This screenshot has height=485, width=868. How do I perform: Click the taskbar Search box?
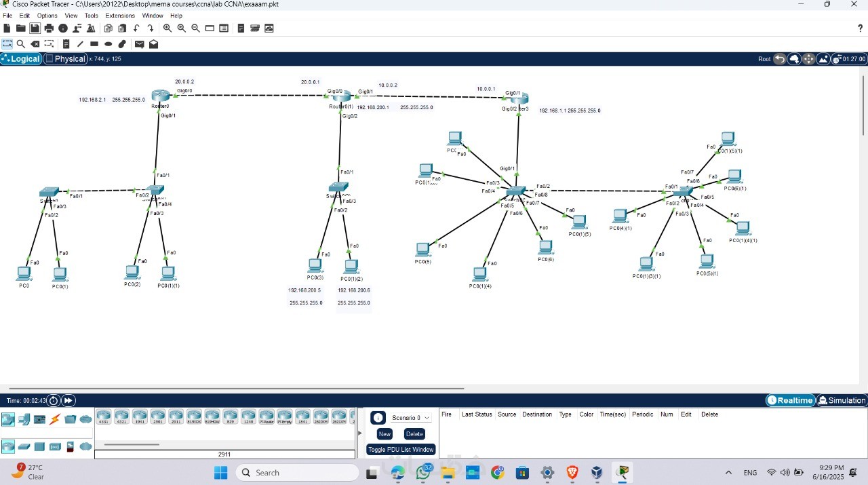tap(298, 472)
